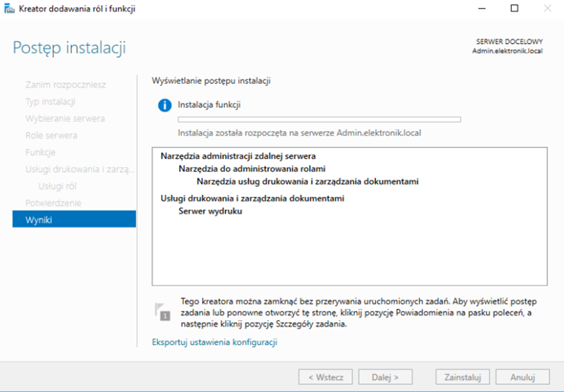Click the Wstecz button

click(326, 377)
